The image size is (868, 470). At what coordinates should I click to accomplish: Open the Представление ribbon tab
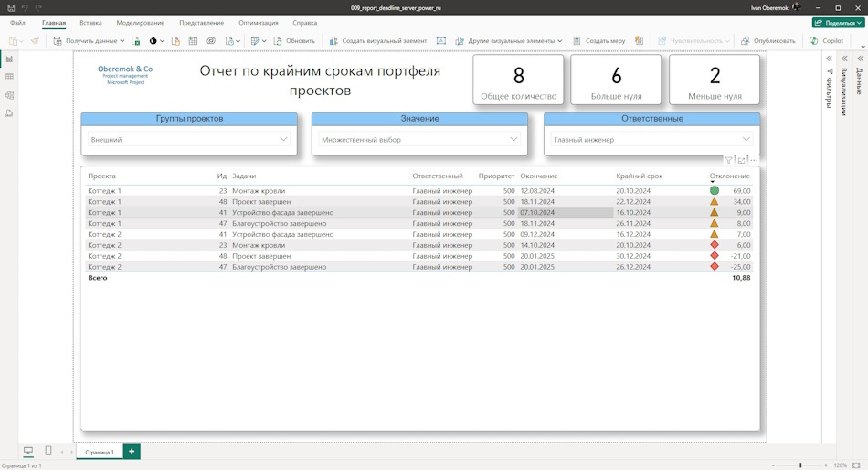[202, 23]
